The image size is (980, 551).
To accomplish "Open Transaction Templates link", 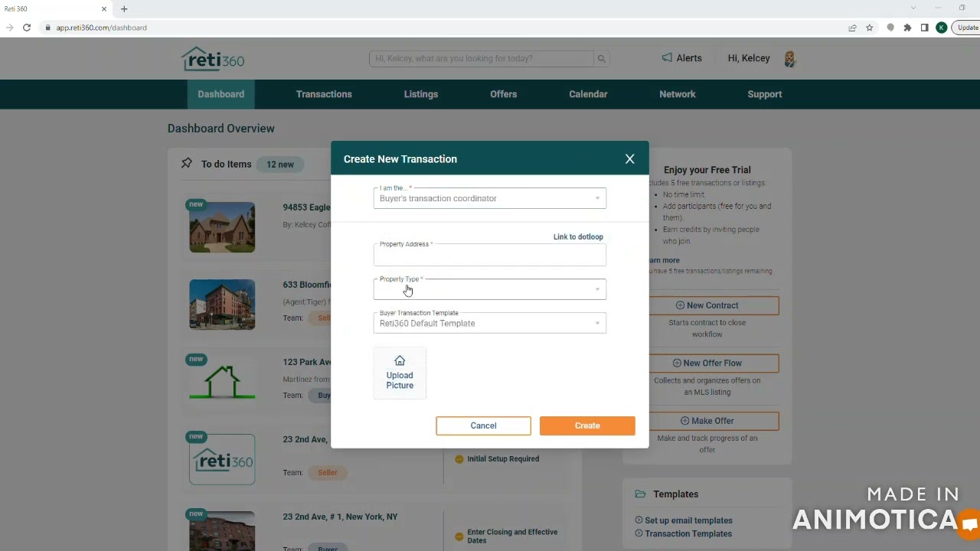I will [x=688, y=534].
